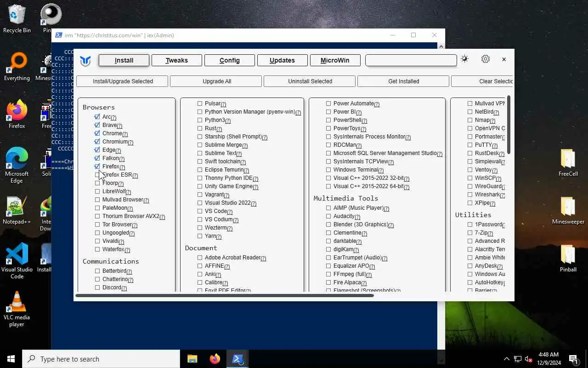Check the 7-Zip checkbox
The width and height of the screenshot is (588, 368).
pos(470,233)
